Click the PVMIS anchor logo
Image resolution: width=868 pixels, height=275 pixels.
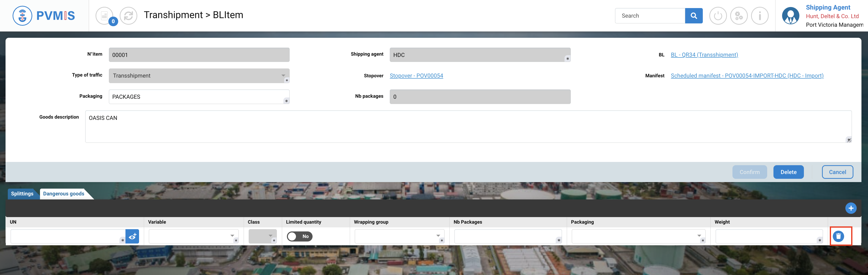click(x=22, y=16)
